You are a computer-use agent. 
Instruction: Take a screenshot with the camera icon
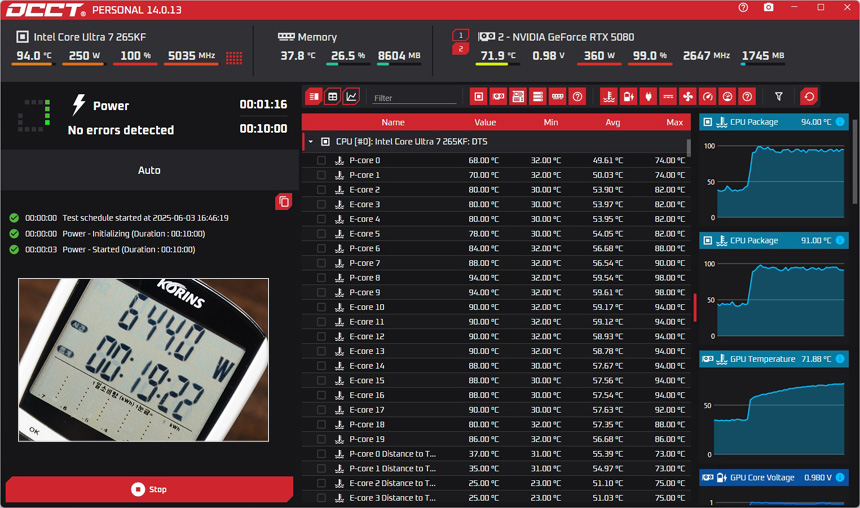(768, 8)
